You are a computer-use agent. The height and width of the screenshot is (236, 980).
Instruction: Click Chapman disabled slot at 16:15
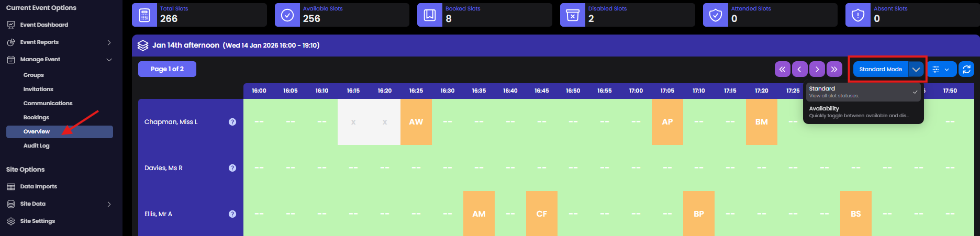[353, 122]
